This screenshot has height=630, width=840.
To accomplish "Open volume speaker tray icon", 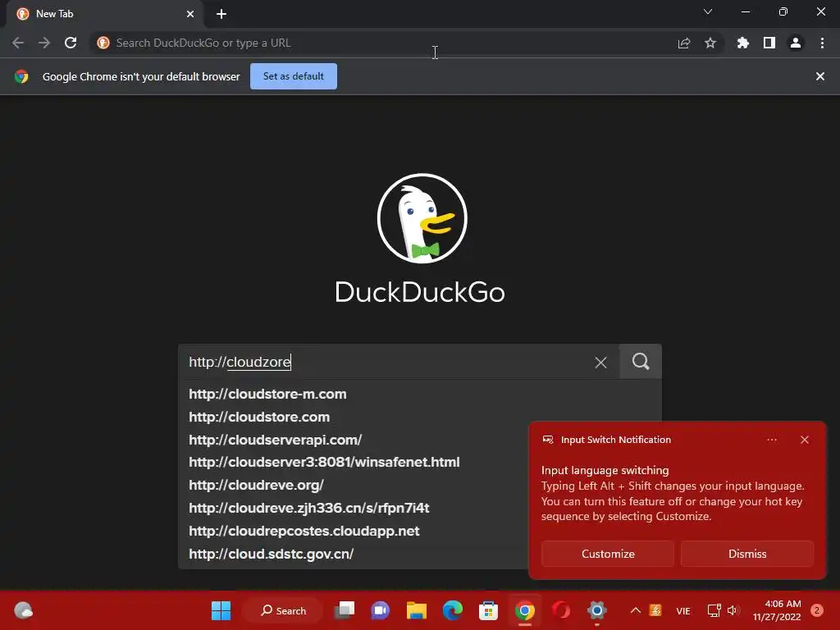I will click(x=733, y=610).
